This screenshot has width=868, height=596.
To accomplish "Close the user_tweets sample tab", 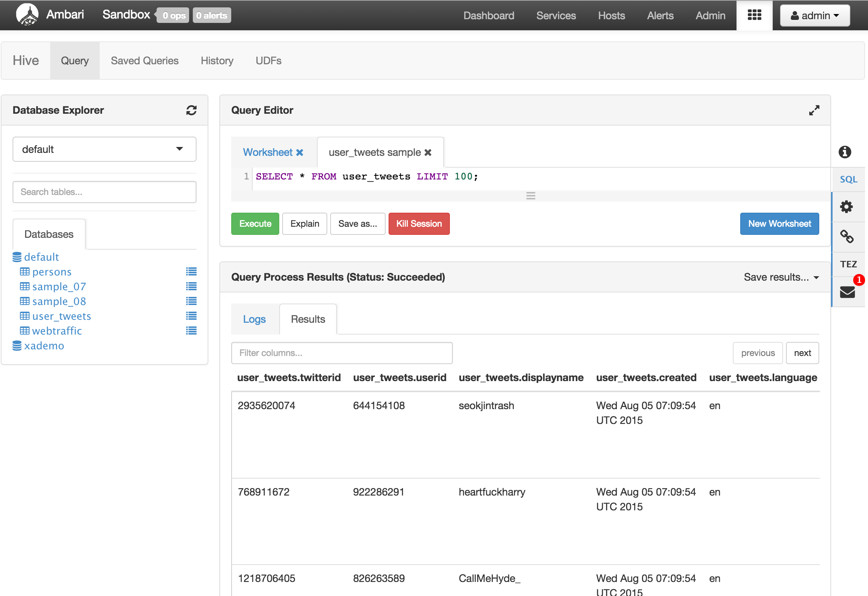I will click(428, 153).
